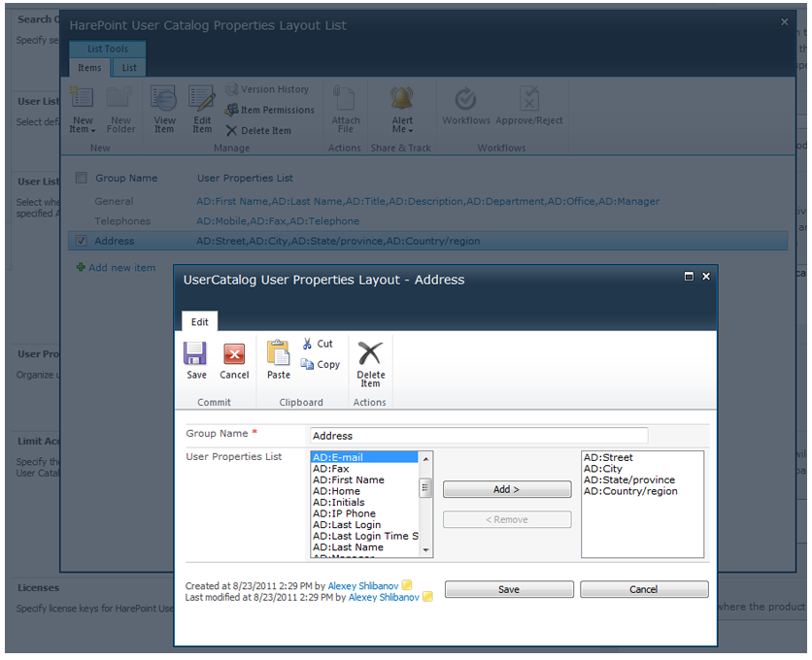
Task: Click the Workflows ribbon icon
Action: coord(465,98)
